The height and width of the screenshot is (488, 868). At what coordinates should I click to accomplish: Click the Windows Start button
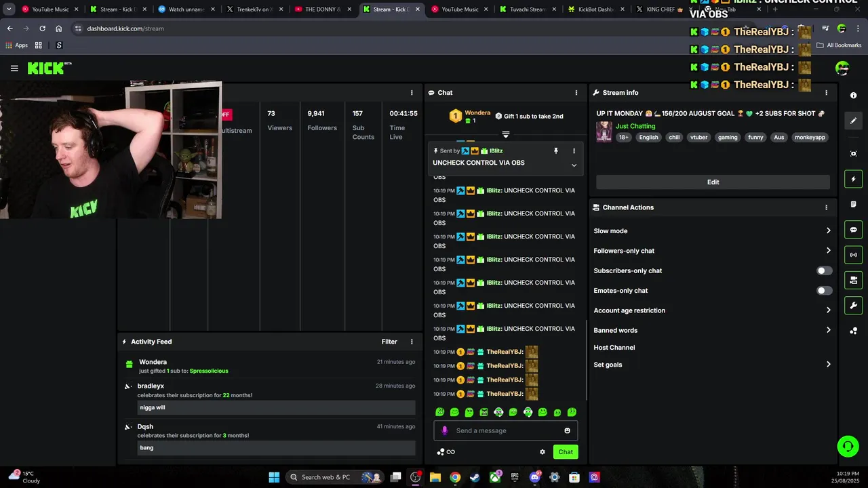274,477
